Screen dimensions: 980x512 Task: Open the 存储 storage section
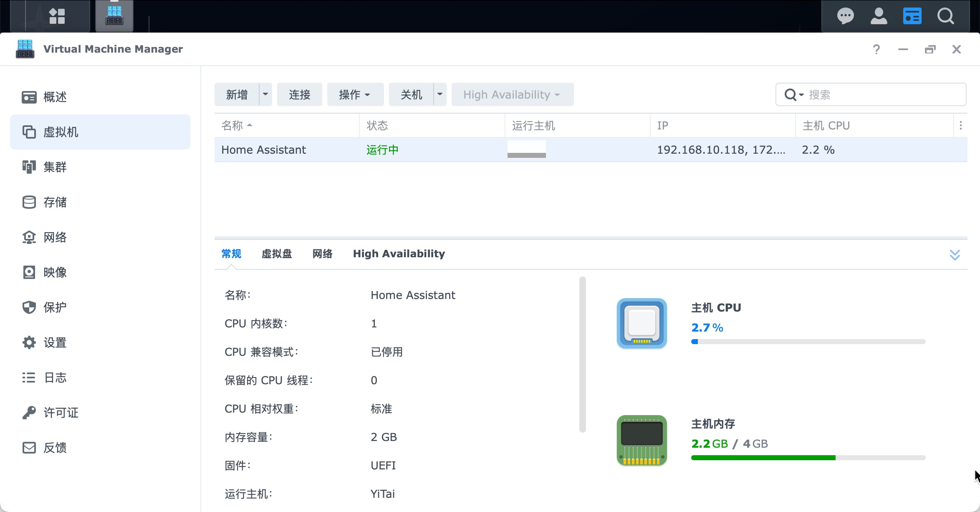point(54,202)
